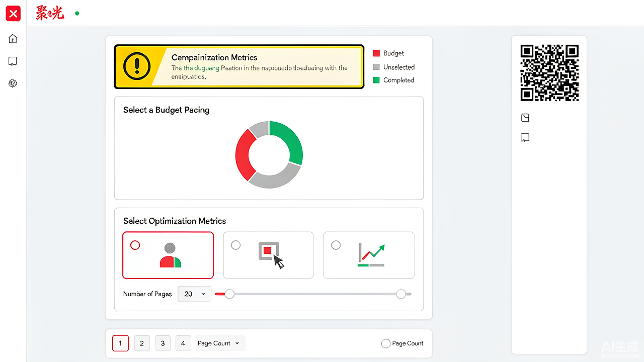
Task: Go to page 1
Action: pos(120,343)
